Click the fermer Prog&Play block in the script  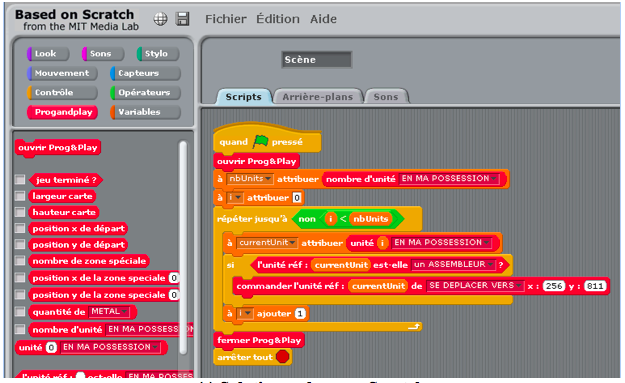(x=259, y=340)
